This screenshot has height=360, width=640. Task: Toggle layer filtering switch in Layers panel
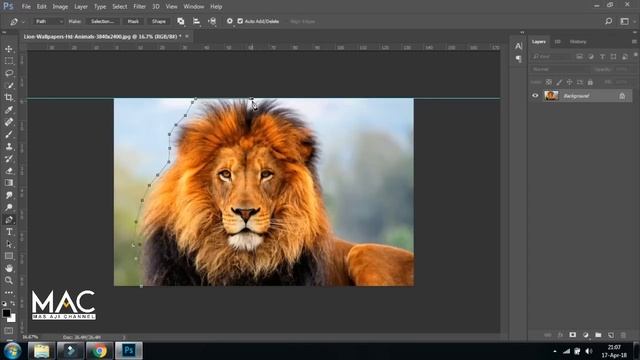[635, 56]
